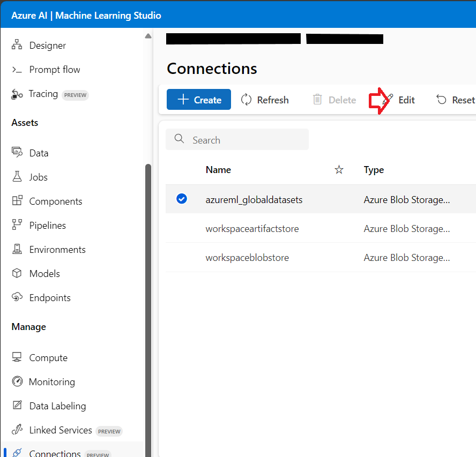Viewport: 476px width, 457px height.
Task: Go to Designer page label
Action: 48,46
